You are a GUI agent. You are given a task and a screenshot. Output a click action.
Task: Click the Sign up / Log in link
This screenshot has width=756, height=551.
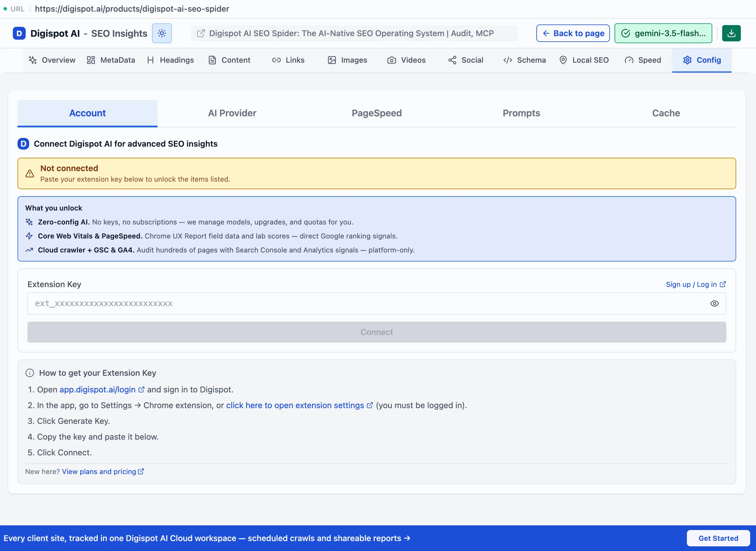[x=696, y=285]
